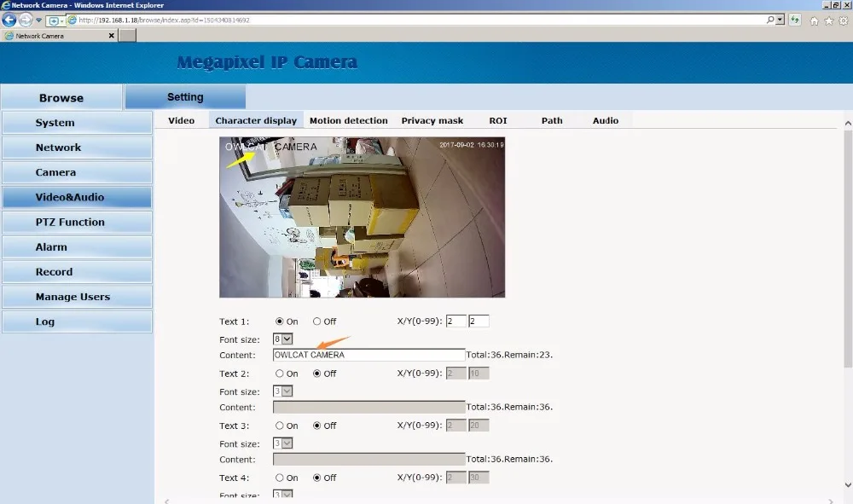Click the Favorites star icon
Screen dimensions: 853x504
(828, 21)
